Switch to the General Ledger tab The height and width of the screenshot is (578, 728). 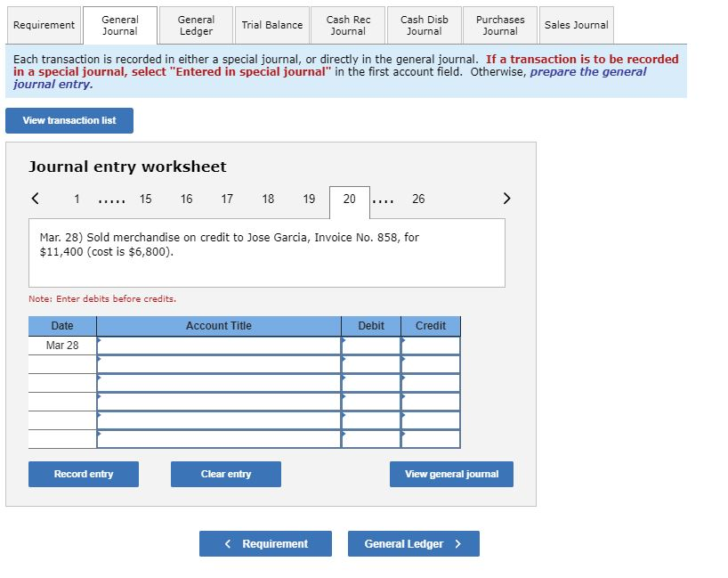pyautogui.click(x=196, y=25)
